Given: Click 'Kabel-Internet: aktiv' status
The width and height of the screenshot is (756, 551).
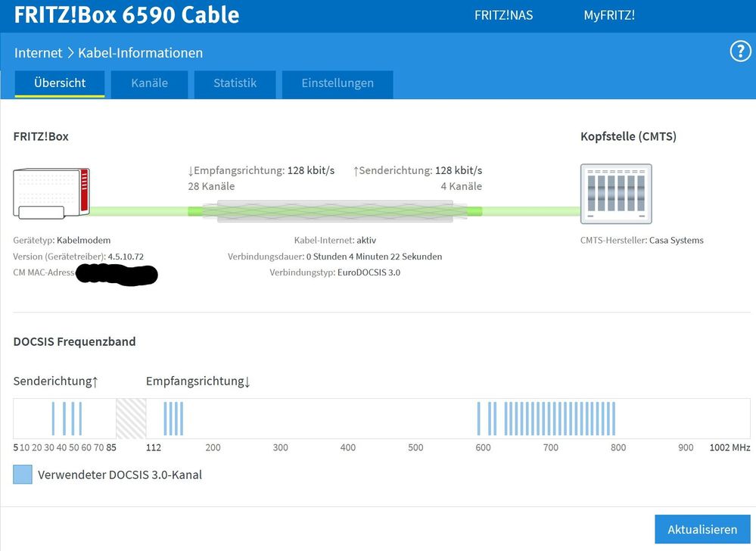Looking at the screenshot, I should click(335, 240).
